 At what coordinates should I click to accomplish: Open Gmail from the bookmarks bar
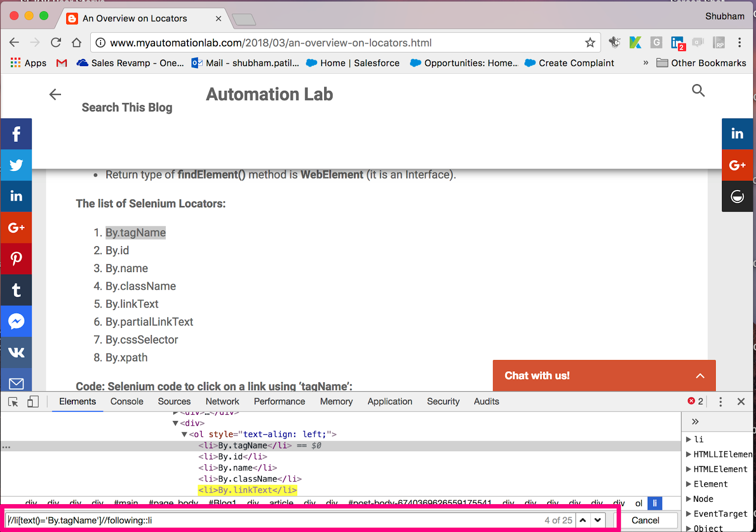click(61, 63)
